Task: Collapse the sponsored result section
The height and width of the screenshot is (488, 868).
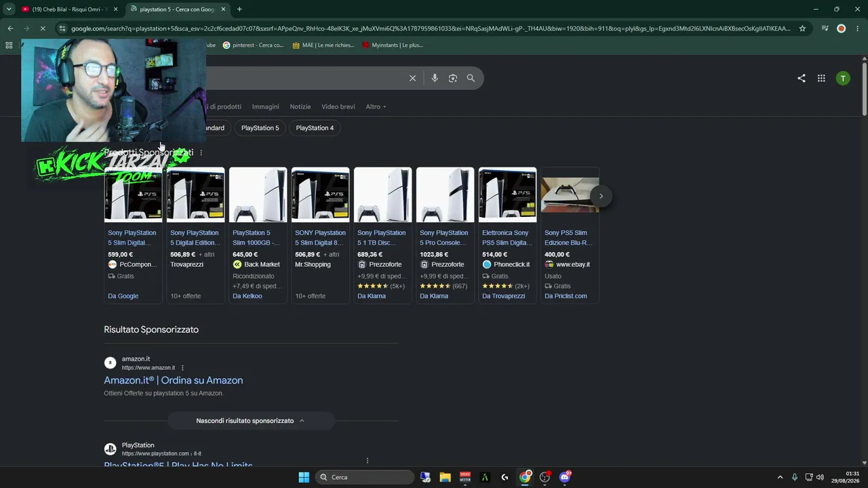Action: [251, 421]
